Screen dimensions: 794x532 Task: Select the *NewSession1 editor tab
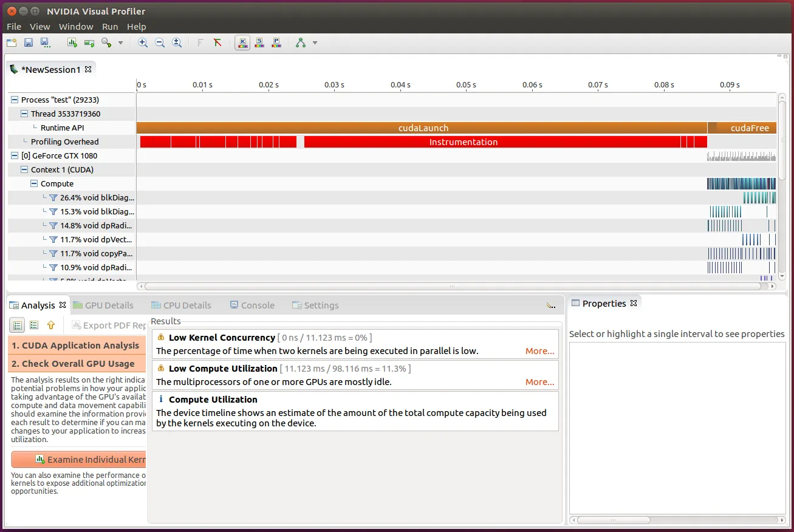pos(51,69)
